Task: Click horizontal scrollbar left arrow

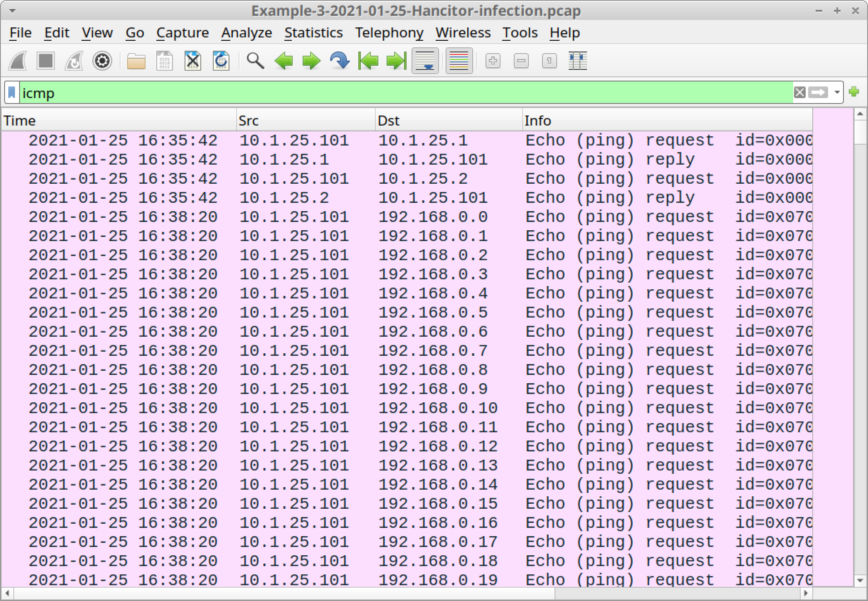Action: [7, 593]
